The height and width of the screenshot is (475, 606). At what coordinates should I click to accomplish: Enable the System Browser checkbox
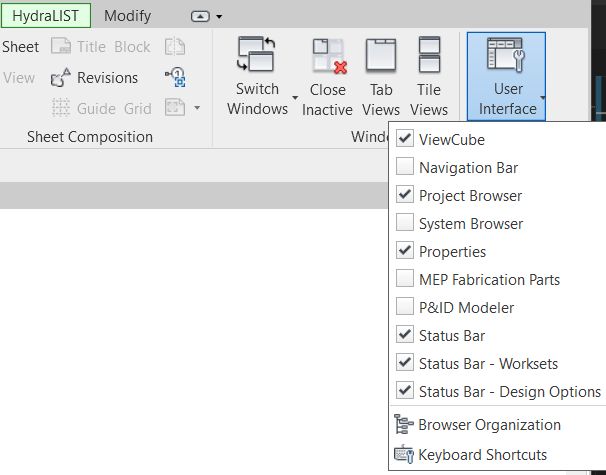click(405, 222)
